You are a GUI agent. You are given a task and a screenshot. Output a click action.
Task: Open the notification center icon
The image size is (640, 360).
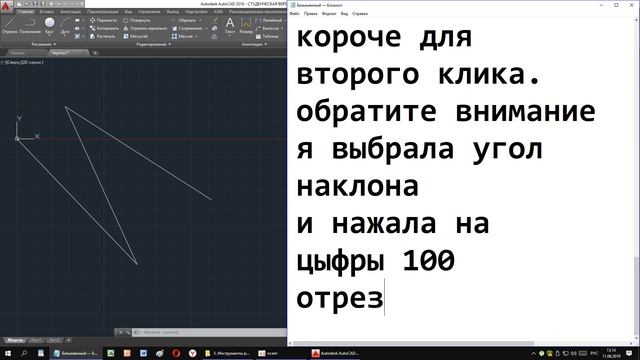click(629, 353)
